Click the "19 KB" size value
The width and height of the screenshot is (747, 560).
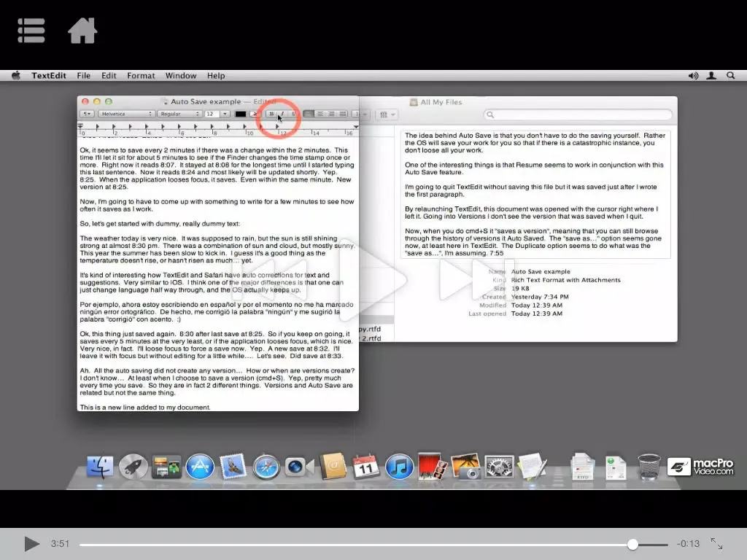tap(519, 289)
